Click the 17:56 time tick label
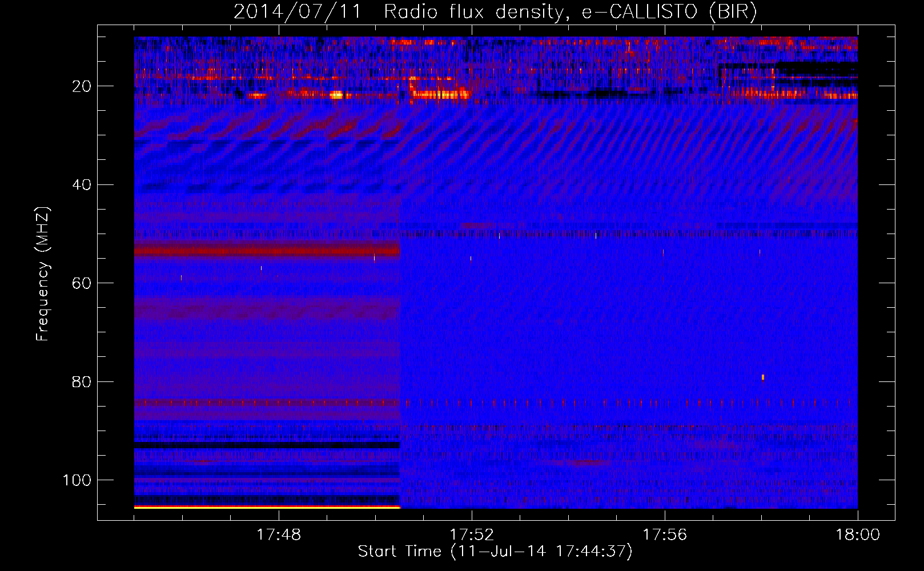The height and width of the screenshot is (571, 924). coord(665,534)
